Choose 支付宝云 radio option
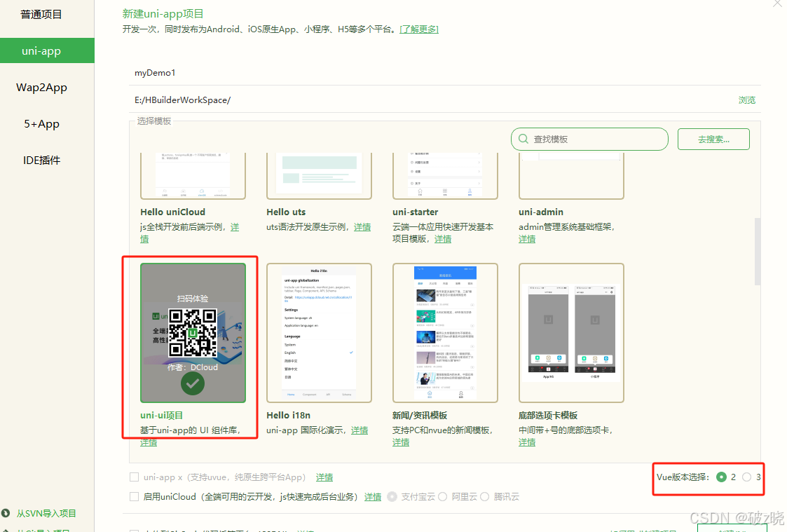Screen dimensions: 787x532 (x=392, y=496)
